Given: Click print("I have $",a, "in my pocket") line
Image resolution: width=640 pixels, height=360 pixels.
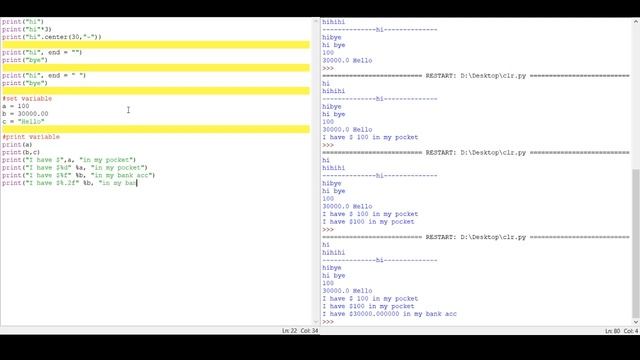Looking at the screenshot, I should (x=69, y=160).
